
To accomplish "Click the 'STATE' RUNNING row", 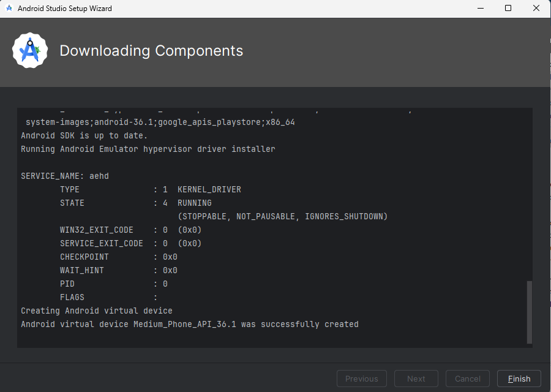I will coord(136,203).
